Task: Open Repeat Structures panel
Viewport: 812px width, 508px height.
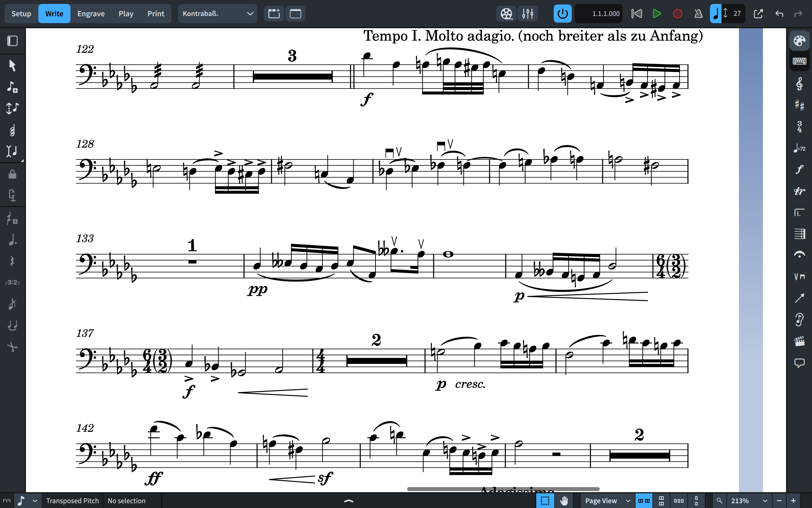Action: point(799,213)
